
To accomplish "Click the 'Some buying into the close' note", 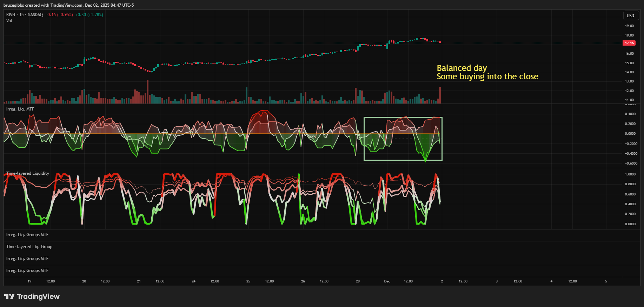I will 487,76.
